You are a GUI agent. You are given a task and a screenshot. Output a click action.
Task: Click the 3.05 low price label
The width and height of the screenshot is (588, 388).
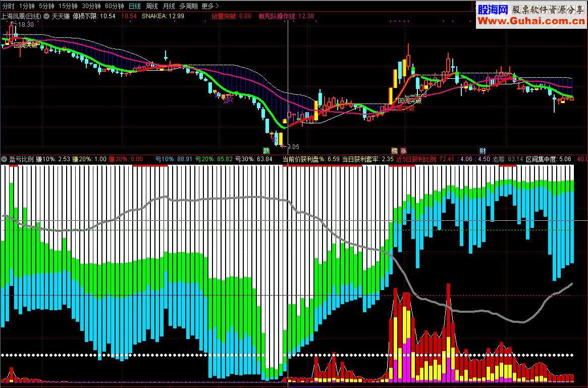point(293,147)
